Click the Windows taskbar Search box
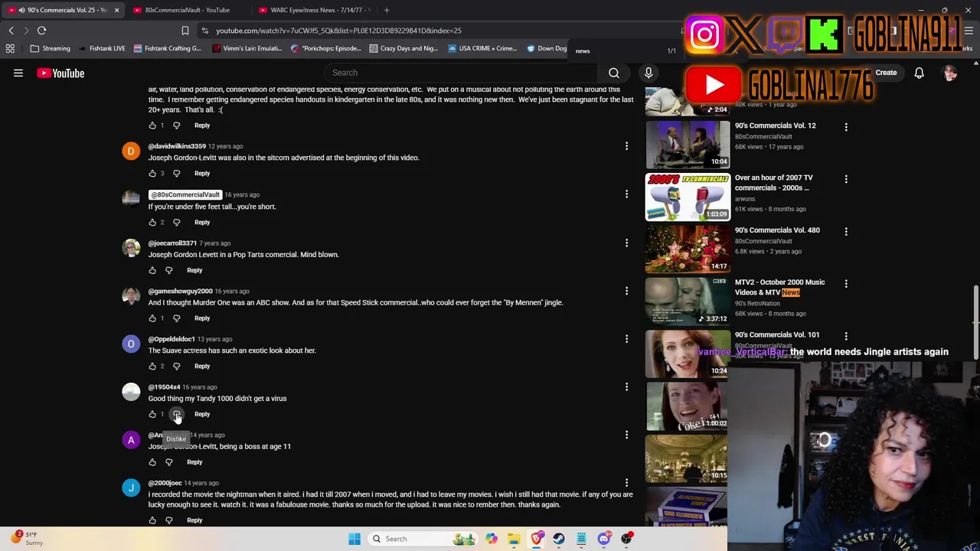This screenshot has height=551, width=980. (x=421, y=539)
